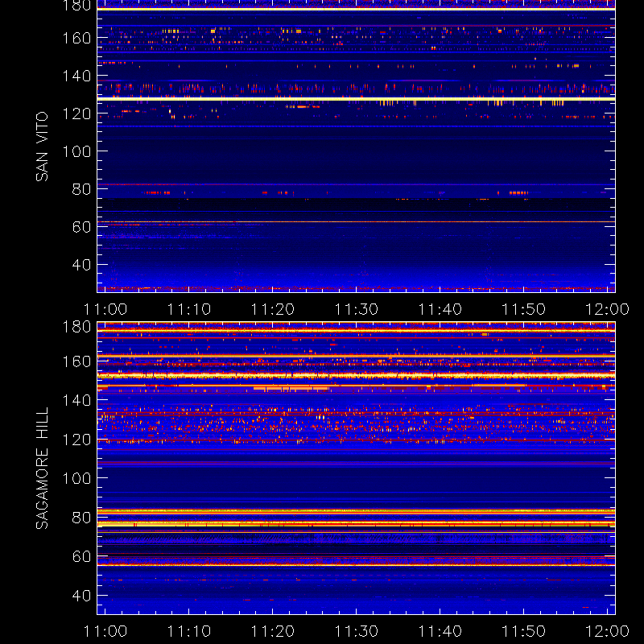Click 11:20 under the Sagamore Hill plot
This screenshot has height=644, width=644.
click(x=272, y=631)
